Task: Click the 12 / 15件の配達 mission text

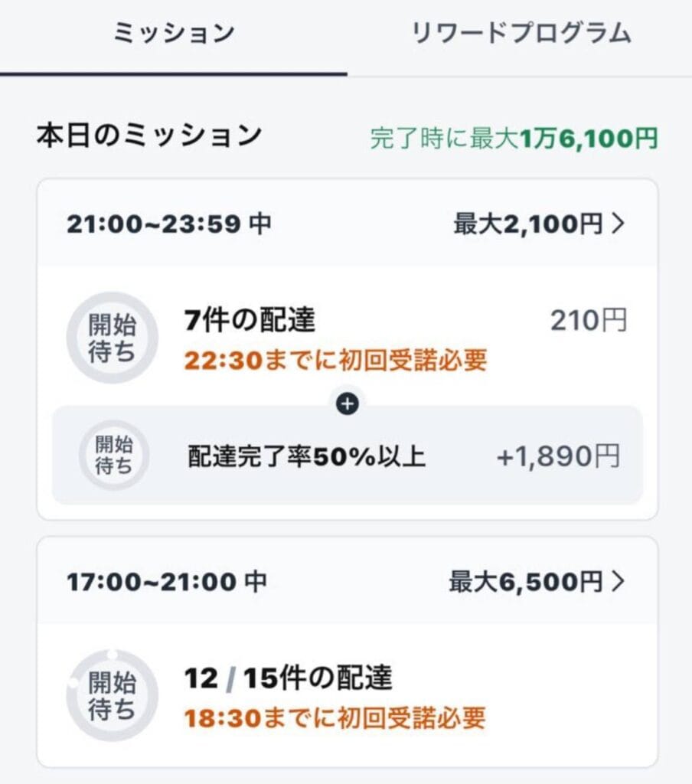Action: (x=288, y=678)
